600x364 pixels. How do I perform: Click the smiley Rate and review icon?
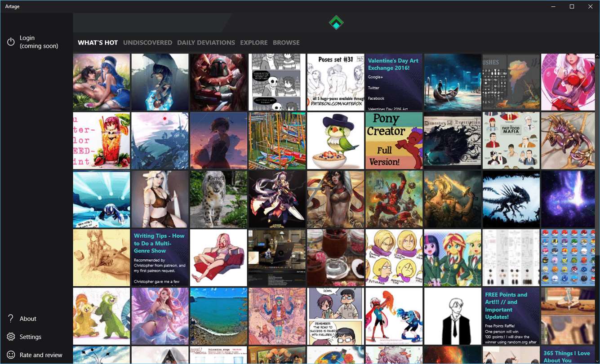pyautogui.click(x=11, y=355)
